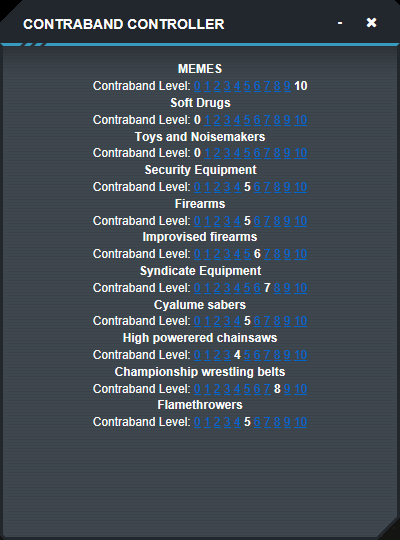
Task: Set Soft Drugs contraband level to 10
Action: tap(300, 120)
